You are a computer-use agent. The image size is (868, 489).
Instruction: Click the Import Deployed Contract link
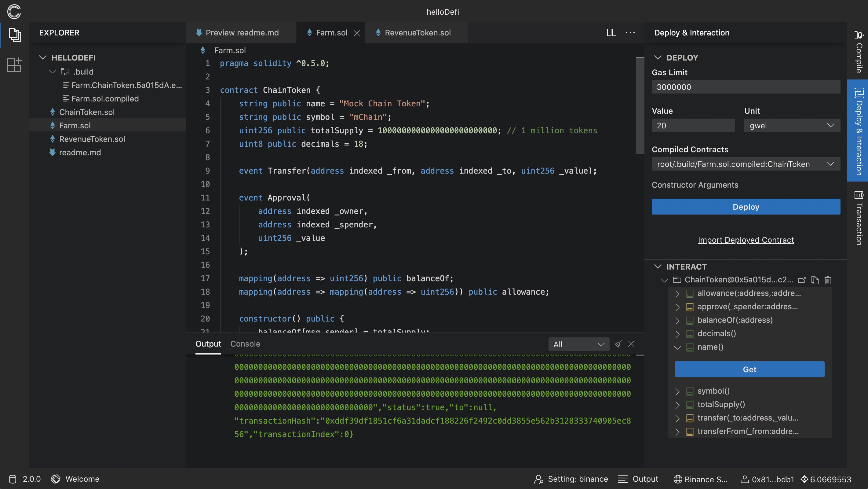point(746,240)
